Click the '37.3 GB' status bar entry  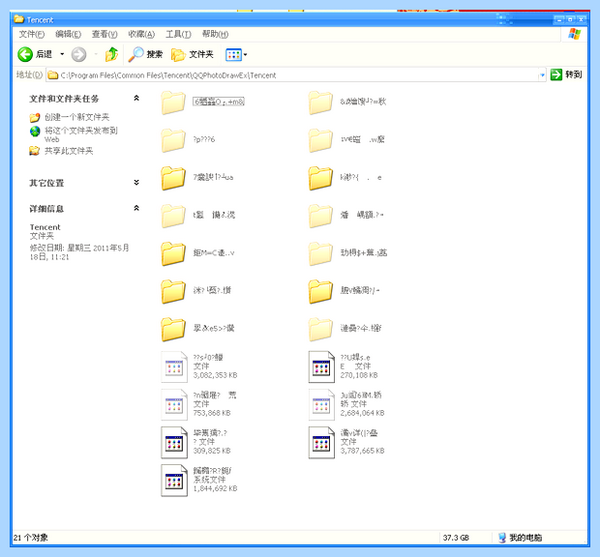(x=456, y=537)
